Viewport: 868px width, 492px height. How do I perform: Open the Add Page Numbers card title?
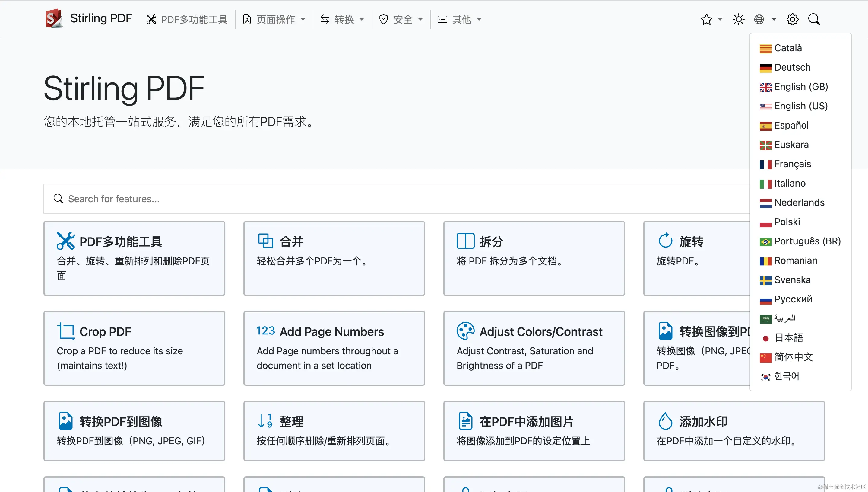point(332,331)
